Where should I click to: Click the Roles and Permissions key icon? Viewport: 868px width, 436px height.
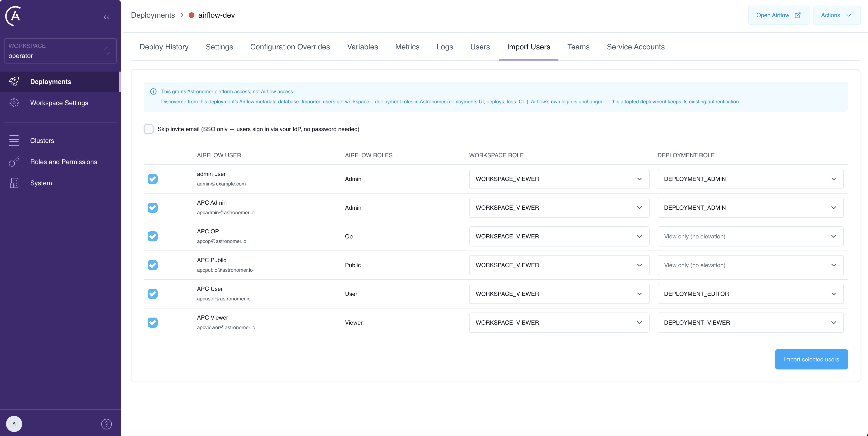click(x=14, y=162)
